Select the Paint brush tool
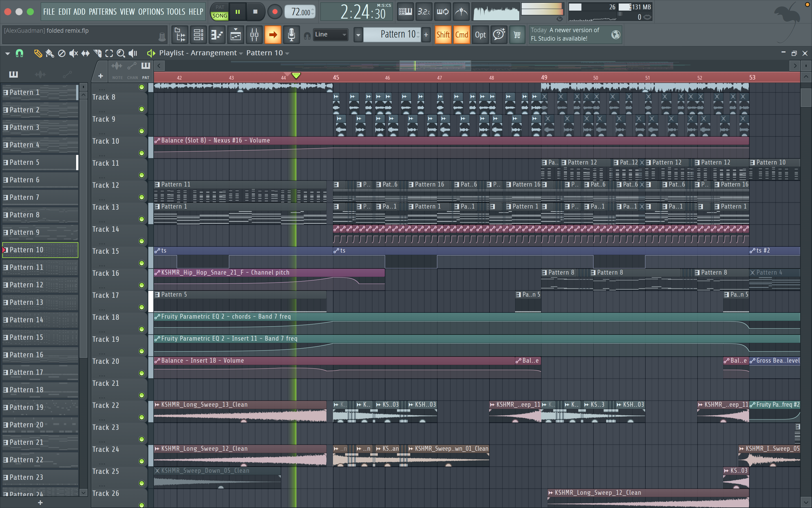Image resolution: width=812 pixels, height=508 pixels. [x=50, y=53]
